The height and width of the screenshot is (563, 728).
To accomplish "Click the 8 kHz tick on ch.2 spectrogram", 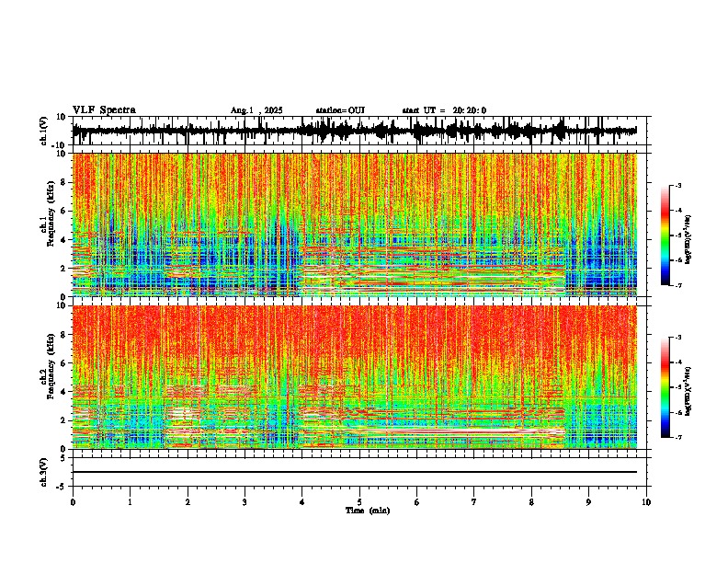I will 65,335.
